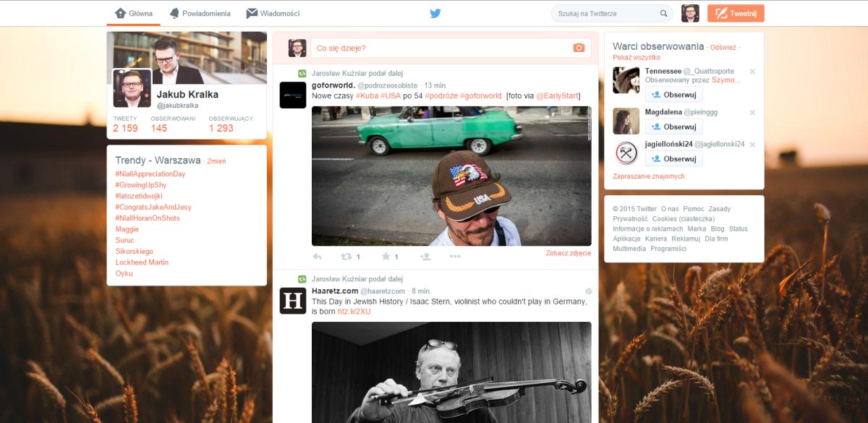Click retweet icon beside first Jarosław Kuźniar
868x423 pixels.
[302, 74]
